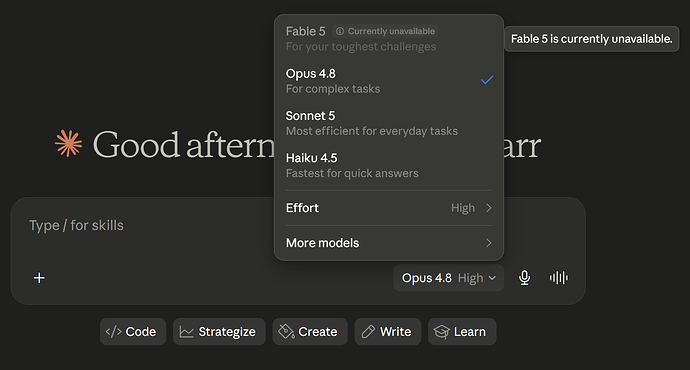Viewport: 690px width, 370px height.
Task: Click the Strategize suggestion button
Action: [x=219, y=332]
